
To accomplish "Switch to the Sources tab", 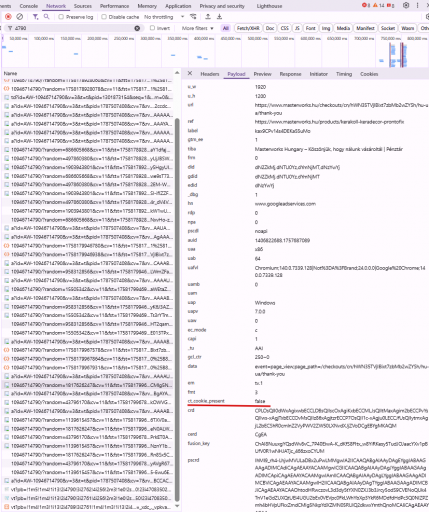I will click(83, 6).
